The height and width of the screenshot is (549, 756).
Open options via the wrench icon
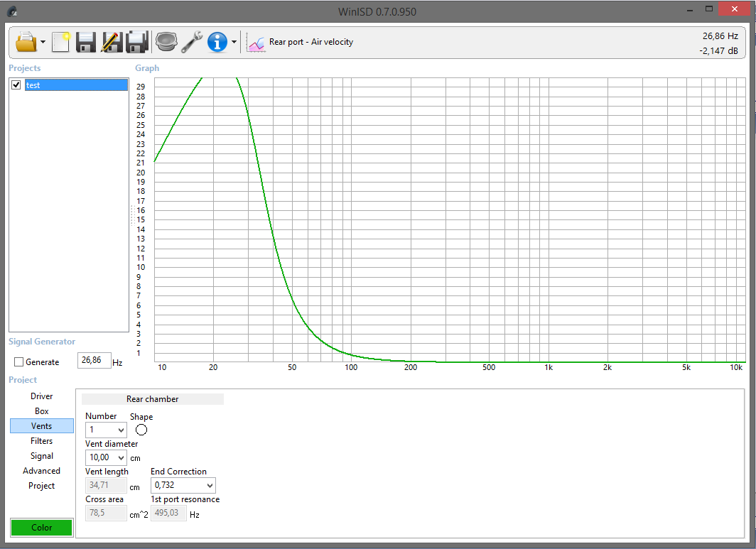pyautogui.click(x=191, y=42)
